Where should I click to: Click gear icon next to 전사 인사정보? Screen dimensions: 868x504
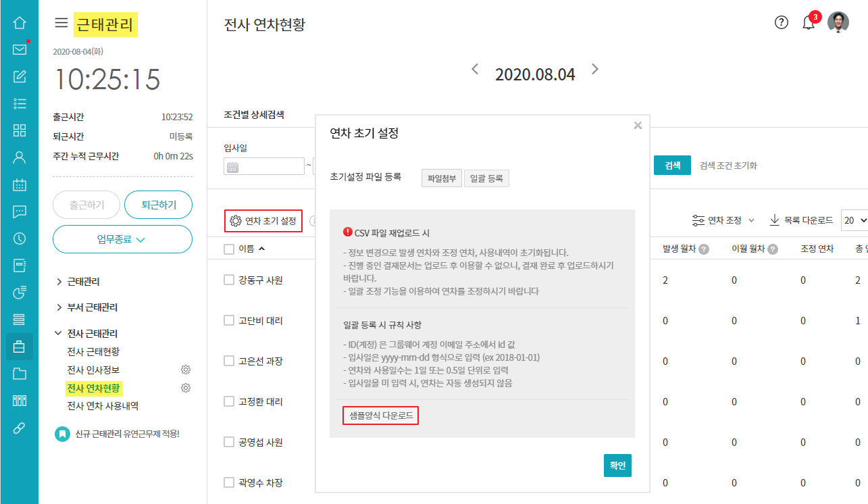186,370
